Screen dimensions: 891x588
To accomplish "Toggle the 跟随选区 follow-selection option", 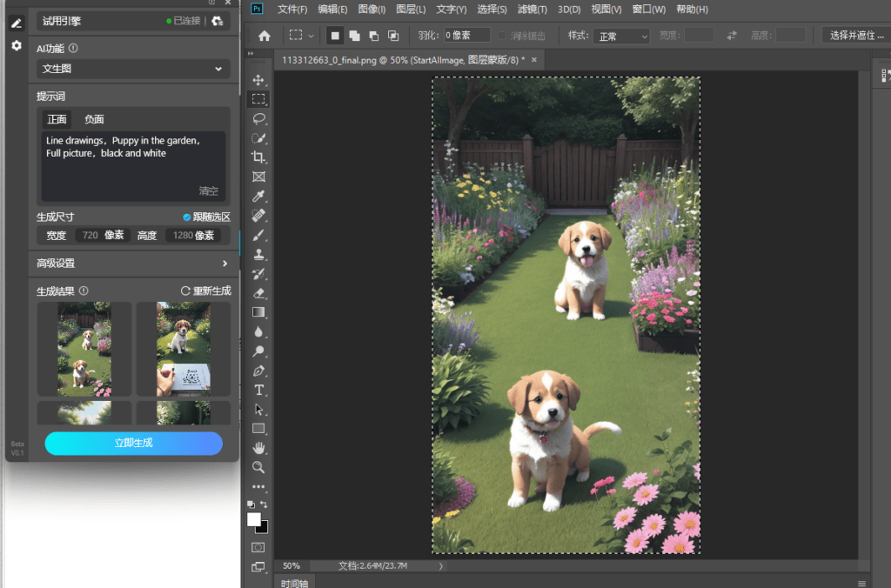I will tap(207, 217).
